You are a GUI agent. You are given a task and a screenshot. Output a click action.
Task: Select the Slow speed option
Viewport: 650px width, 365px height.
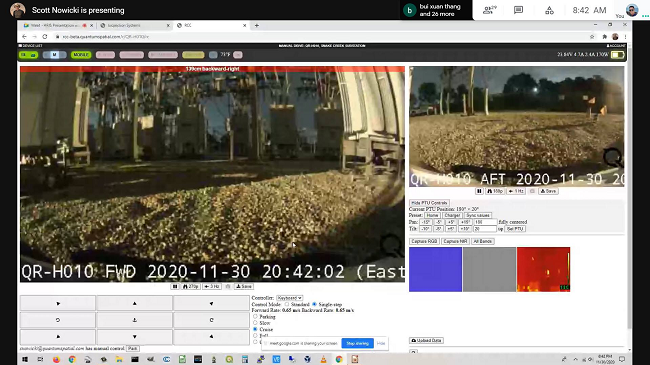click(255, 323)
